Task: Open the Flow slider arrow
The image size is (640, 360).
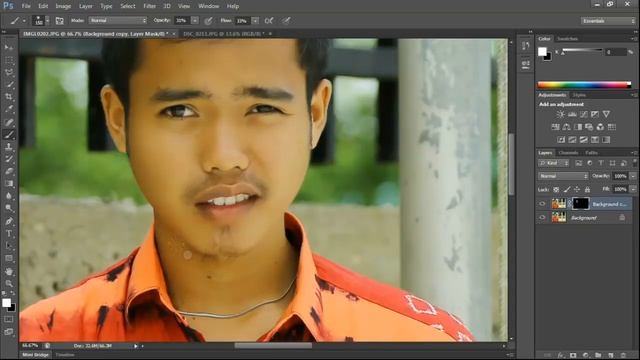Action: (255, 20)
